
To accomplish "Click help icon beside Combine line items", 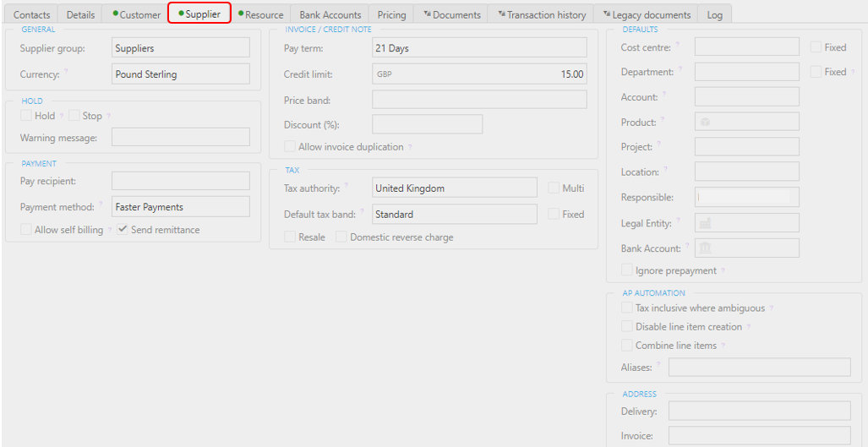I will (723, 346).
